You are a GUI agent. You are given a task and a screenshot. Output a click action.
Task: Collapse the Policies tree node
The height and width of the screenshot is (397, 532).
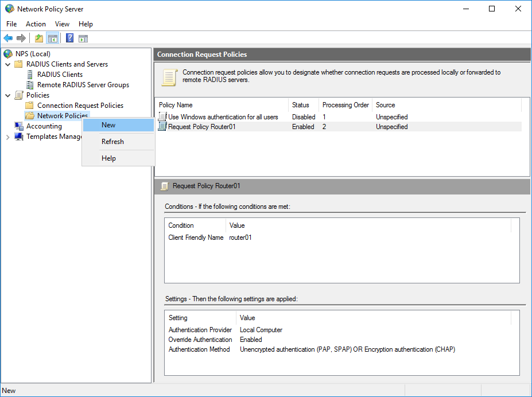tap(7, 95)
